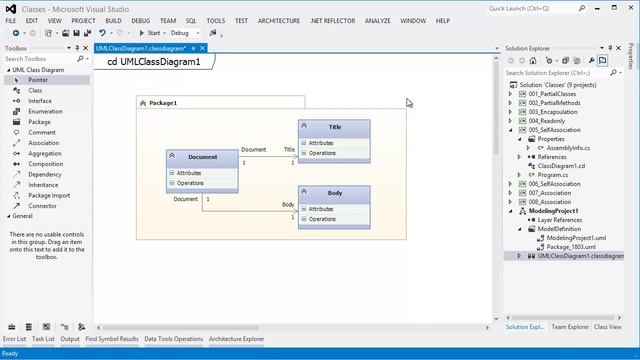The width and height of the screenshot is (640, 360).
Task: Click the Navigate Backward toolbar button
Action: point(16,33)
